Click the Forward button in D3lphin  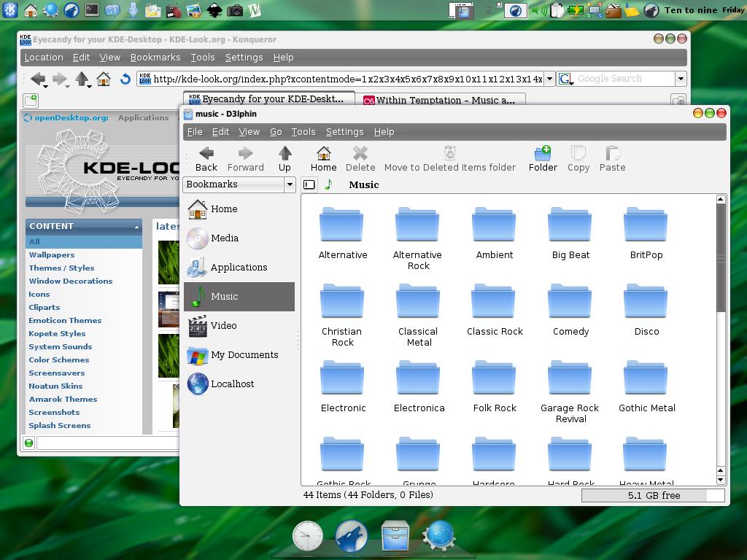point(245,159)
